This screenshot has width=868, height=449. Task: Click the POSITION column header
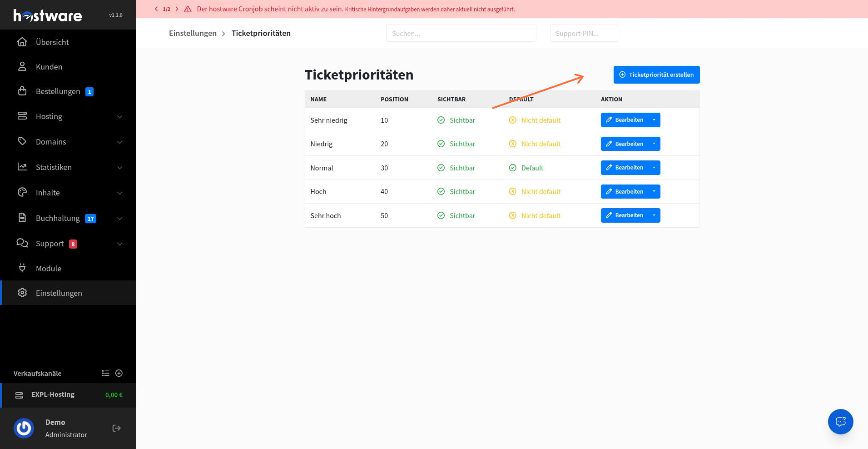click(x=394, y=100)
